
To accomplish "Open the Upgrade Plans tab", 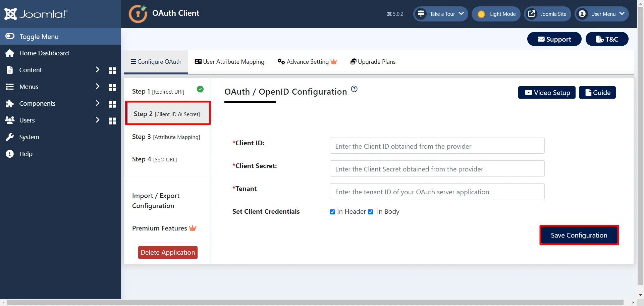I will [x=373, y=62].
